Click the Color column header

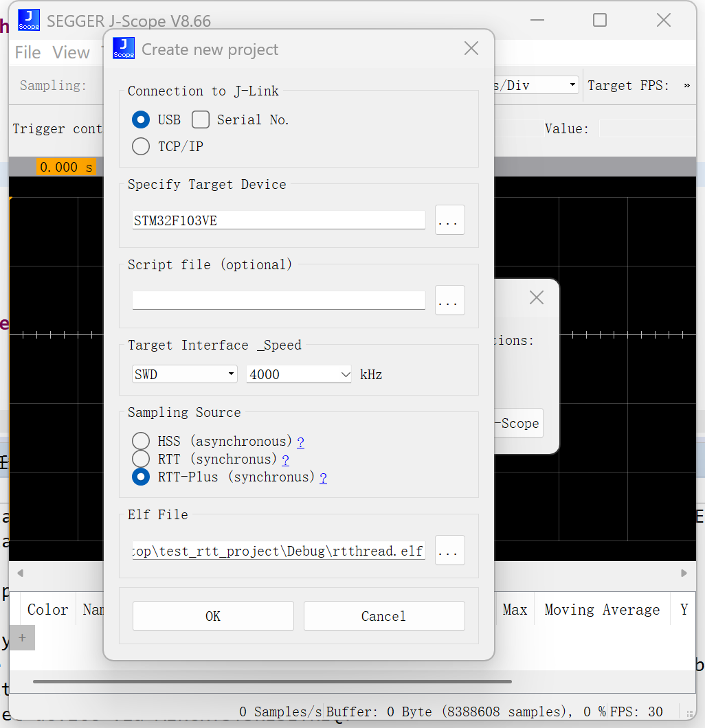coord(48,609)
